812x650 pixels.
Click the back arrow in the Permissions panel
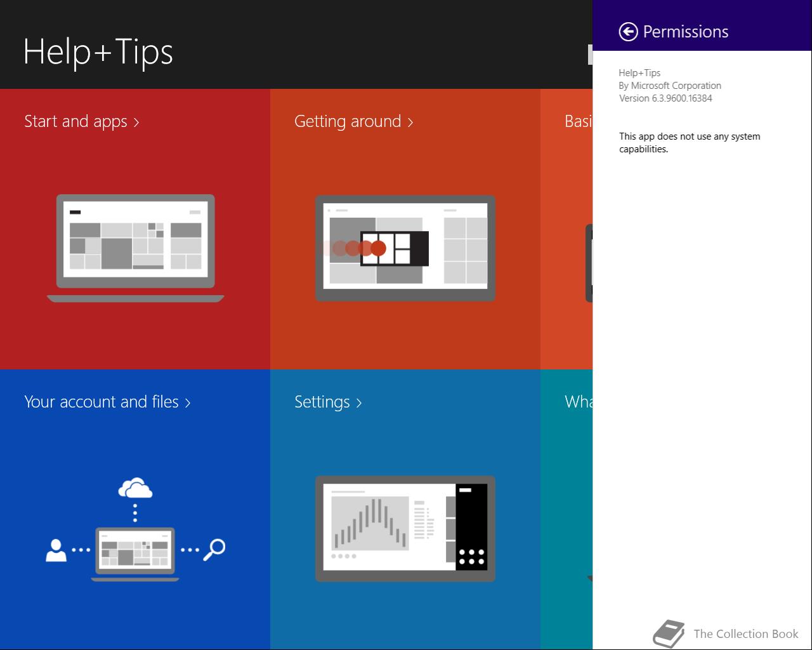tap(628, 32)
